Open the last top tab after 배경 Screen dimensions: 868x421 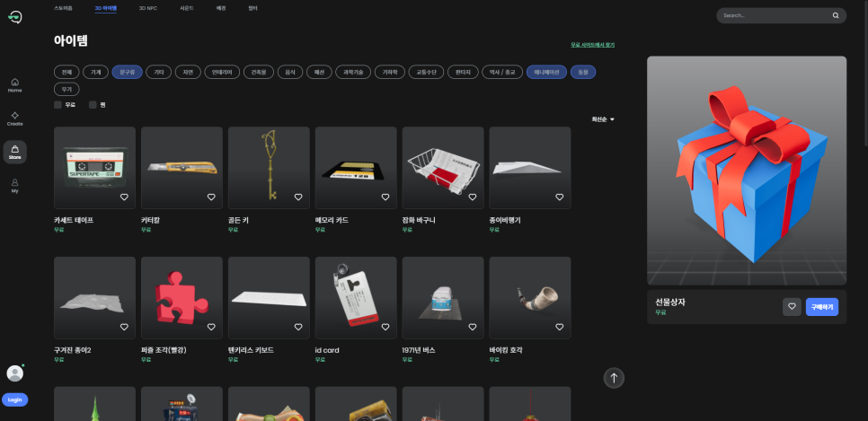[x=253, y=8]
